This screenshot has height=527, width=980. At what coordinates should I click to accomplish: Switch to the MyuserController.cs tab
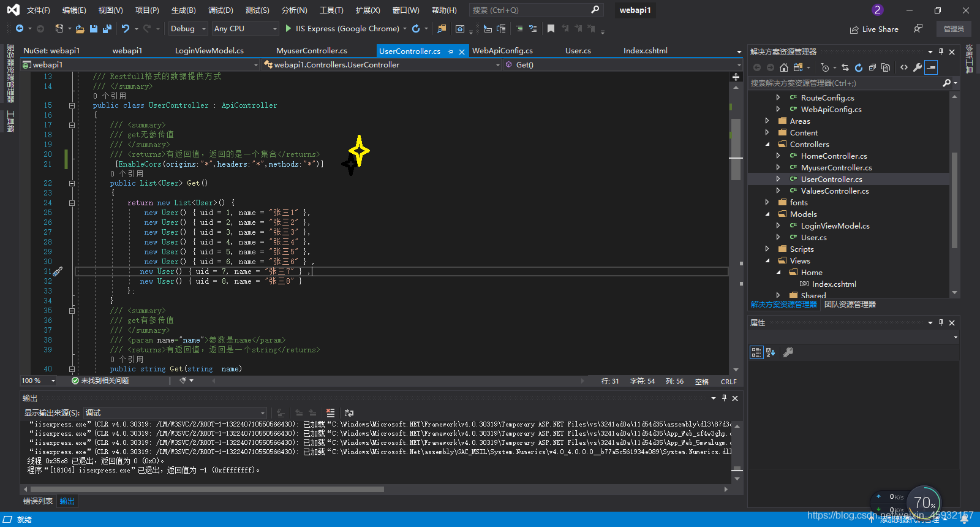point(312,51)
